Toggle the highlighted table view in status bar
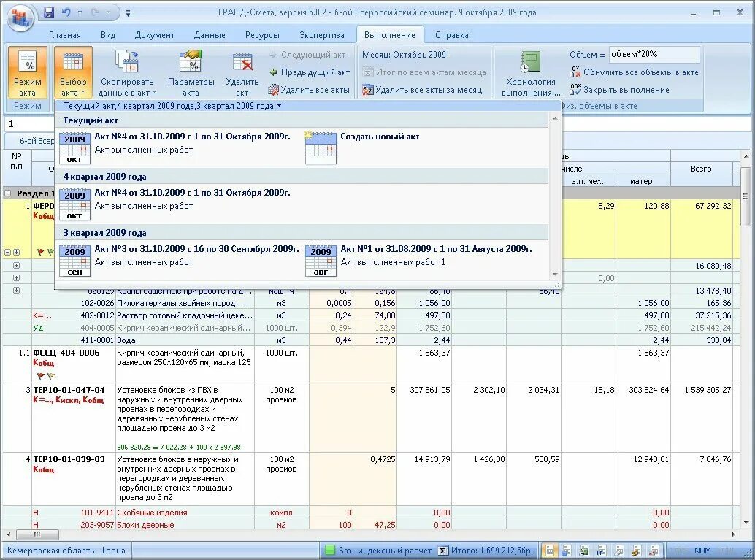755x560 pixels. click(549, 550)
